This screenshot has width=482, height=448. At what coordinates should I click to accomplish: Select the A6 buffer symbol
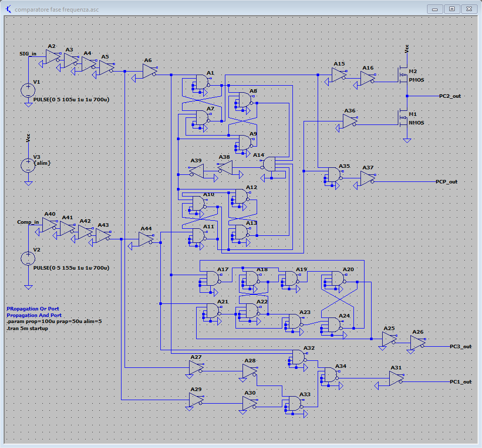pyautogui.click(x=147, y=72)
